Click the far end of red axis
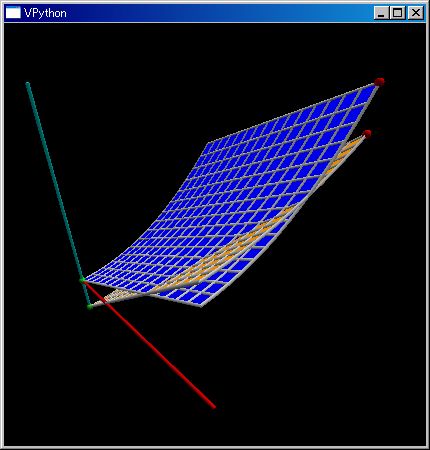This screenshot has width=430, height=450. click(213, 406)
